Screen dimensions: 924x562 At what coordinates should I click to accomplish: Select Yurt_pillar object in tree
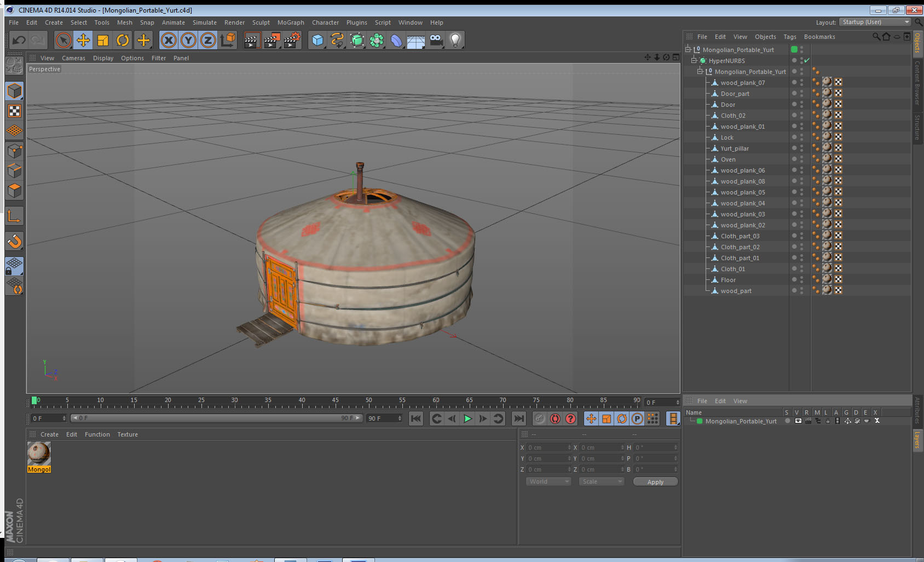[x=735, y=148]
